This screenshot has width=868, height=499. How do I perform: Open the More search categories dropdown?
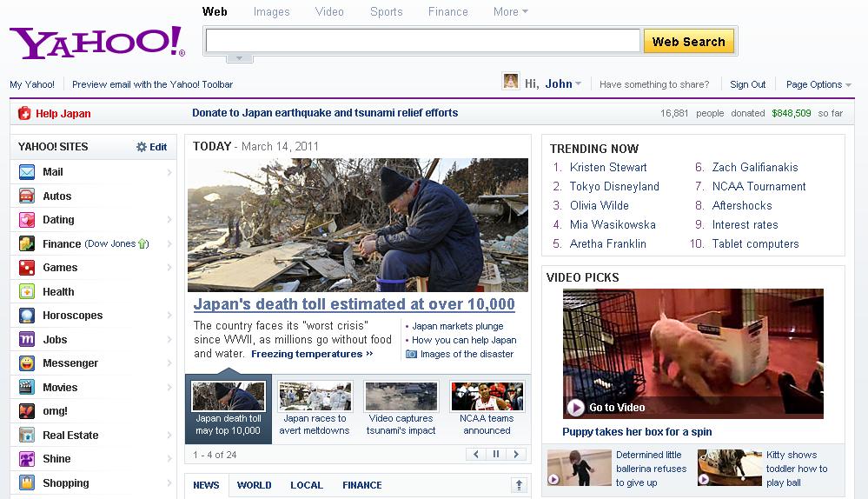tap(510, 11)
